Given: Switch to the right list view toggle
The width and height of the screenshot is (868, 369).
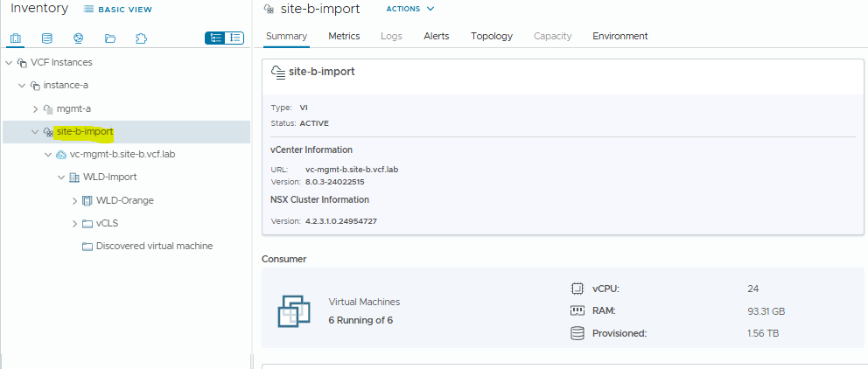Looking at the screenshot, I should (234, 38).
